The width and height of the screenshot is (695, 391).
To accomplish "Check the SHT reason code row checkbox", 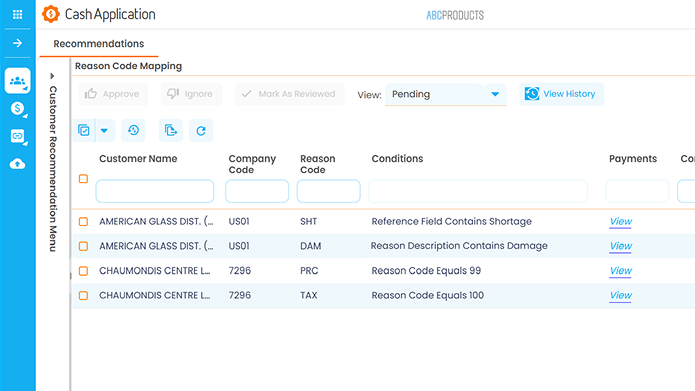I will (x=83, y=221).
